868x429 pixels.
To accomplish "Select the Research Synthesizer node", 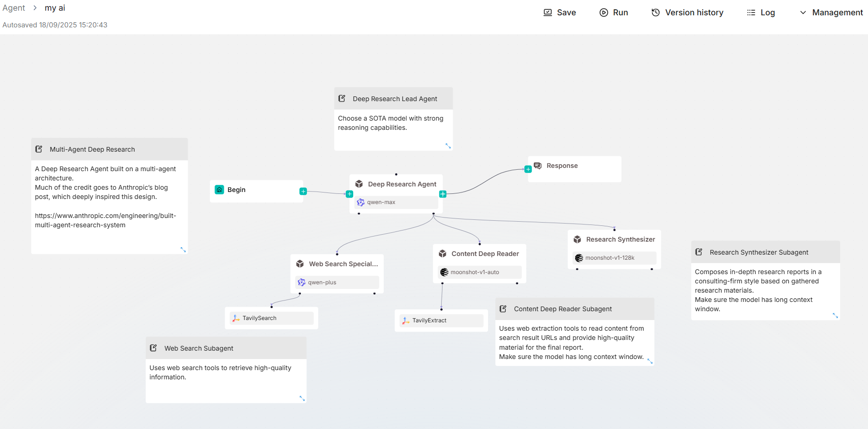I will [x=614, y=249].
